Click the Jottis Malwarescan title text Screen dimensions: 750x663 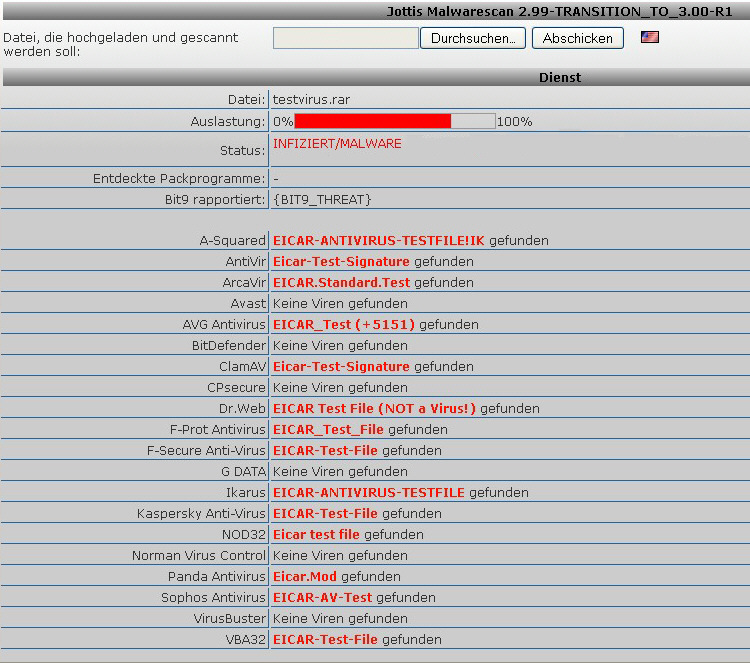point(559,11)
